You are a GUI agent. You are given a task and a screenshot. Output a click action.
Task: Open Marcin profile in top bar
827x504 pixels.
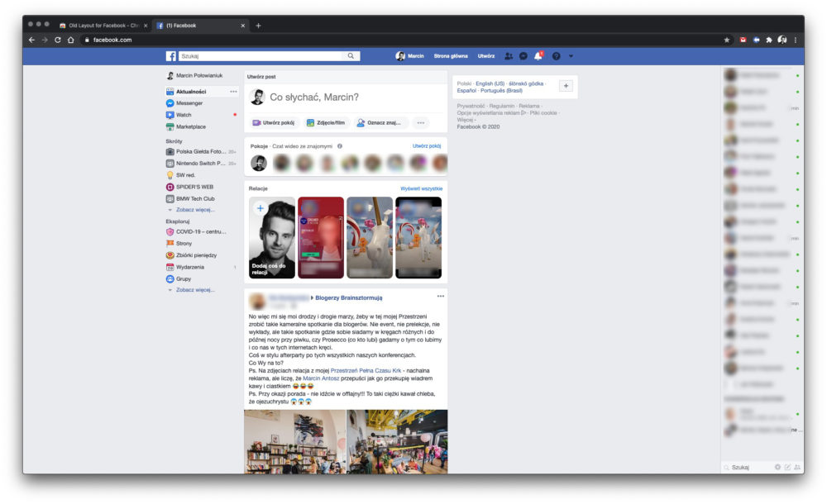pos(410,56)
